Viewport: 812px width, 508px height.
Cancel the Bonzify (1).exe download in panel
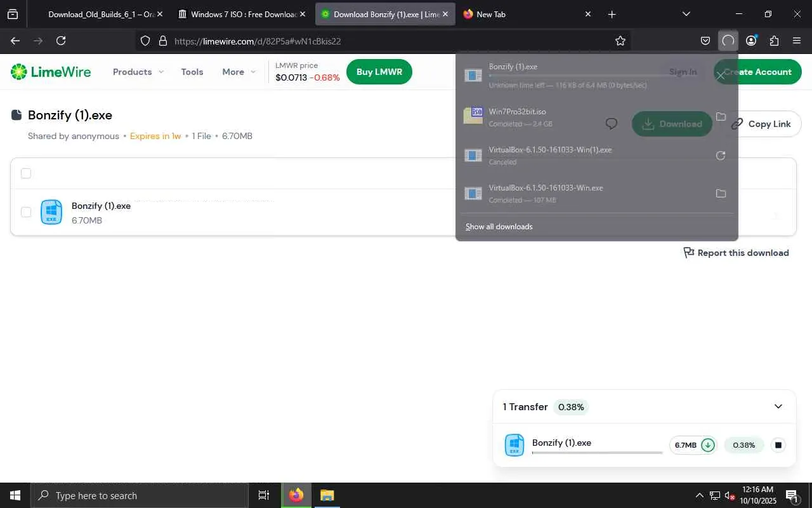[x=721, y=75]
